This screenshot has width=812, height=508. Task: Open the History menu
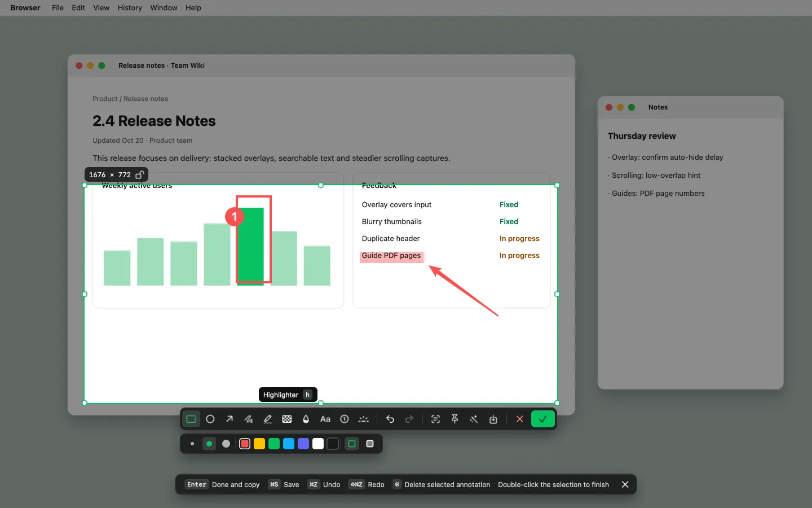tap(130, 8)
